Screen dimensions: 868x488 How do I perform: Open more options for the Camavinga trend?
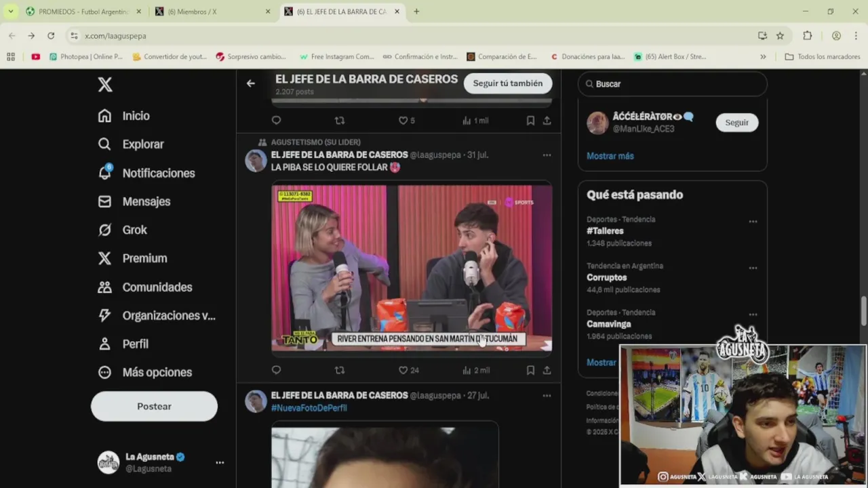[x=753, y=315]
